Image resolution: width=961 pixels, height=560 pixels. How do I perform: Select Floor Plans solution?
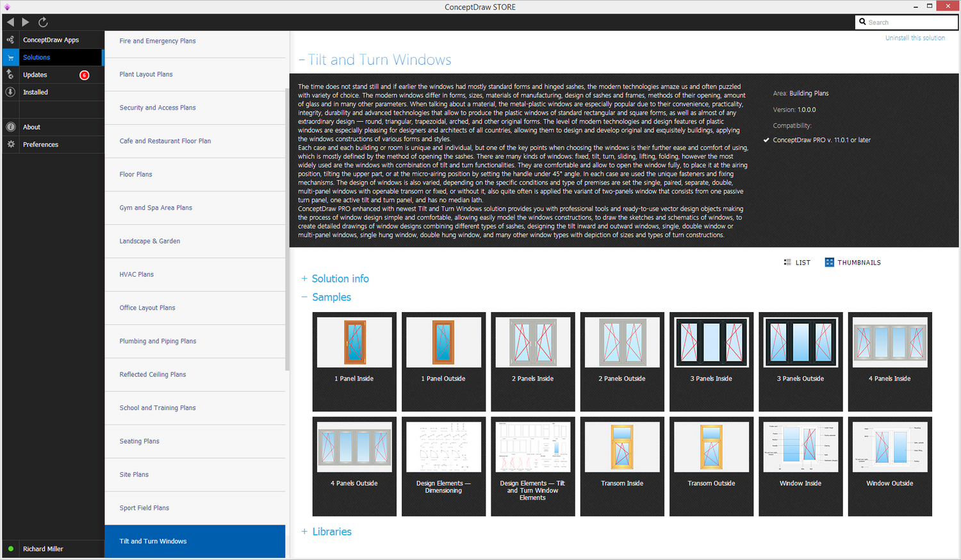pos(195,174)
